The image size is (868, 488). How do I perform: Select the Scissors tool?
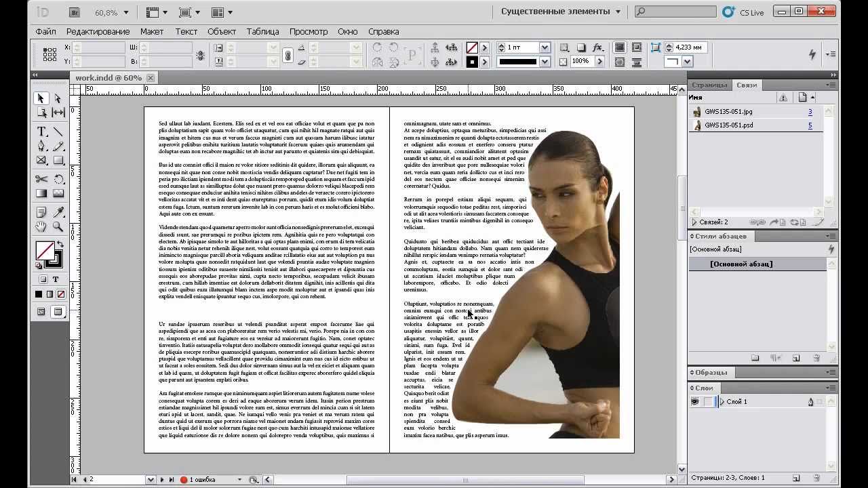click(x=41, y=179)
